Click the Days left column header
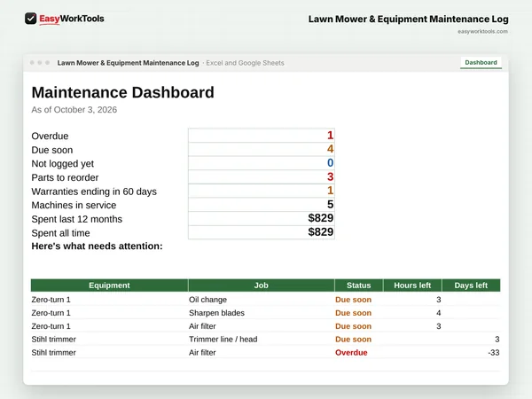 (x=471, y=286)
